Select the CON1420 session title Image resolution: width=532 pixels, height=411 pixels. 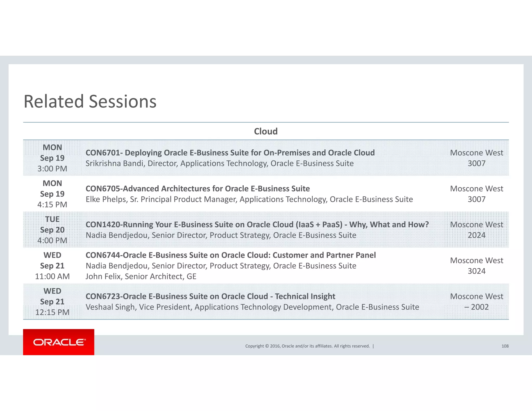coord(257,224)
